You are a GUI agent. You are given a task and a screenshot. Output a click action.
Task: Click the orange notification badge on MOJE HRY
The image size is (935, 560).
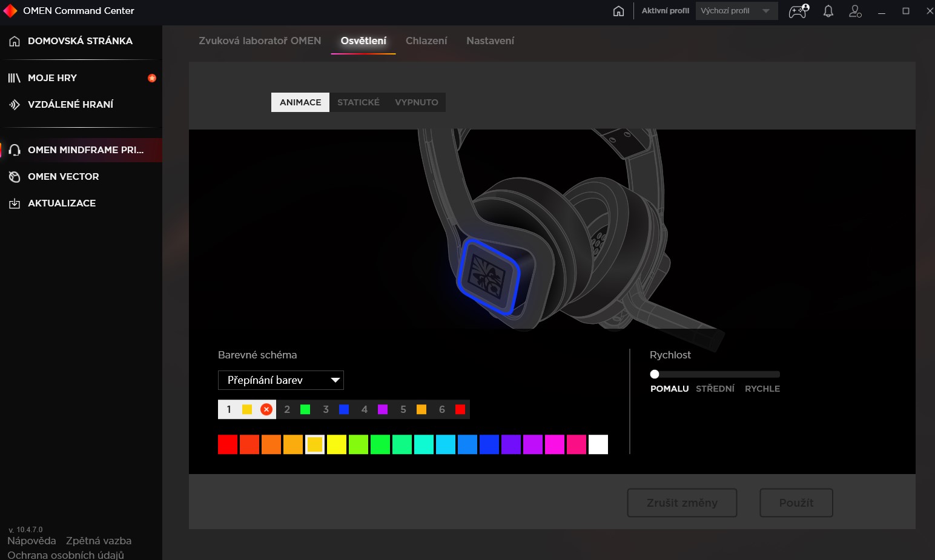tap(152, 78)
